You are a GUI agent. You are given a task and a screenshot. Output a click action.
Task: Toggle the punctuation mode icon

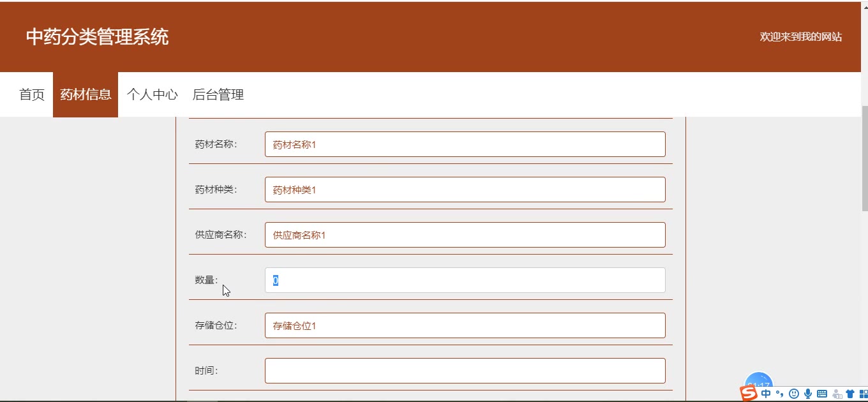coord(779,393)
